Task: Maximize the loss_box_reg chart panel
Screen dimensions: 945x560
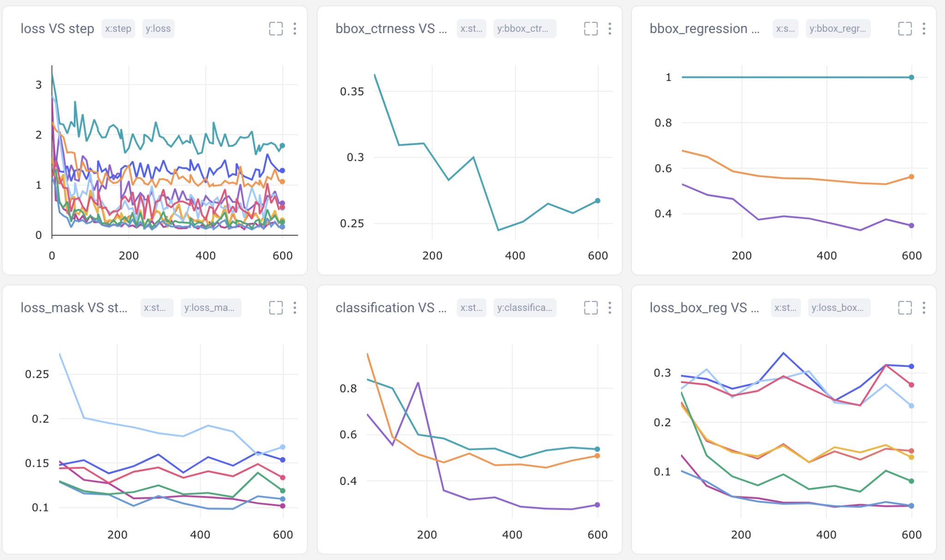Action: [x=905, y=308]
